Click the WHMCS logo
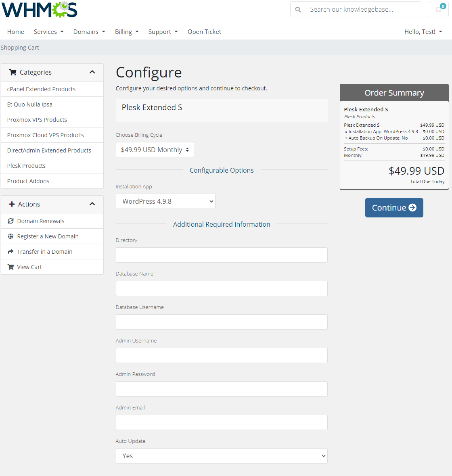The image size is (452, 476). pyautogui.click(x=40, y=9)
